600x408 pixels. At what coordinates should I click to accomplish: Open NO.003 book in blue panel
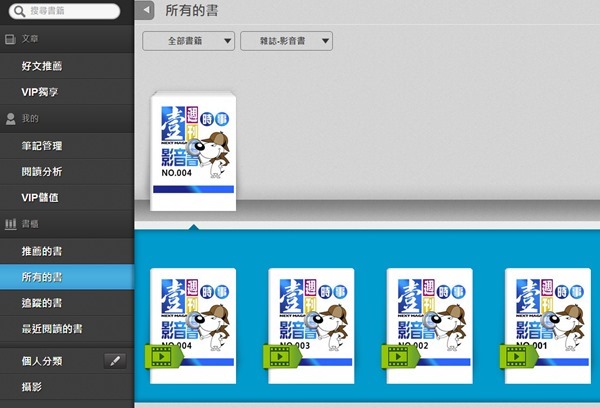coord(311,326)
